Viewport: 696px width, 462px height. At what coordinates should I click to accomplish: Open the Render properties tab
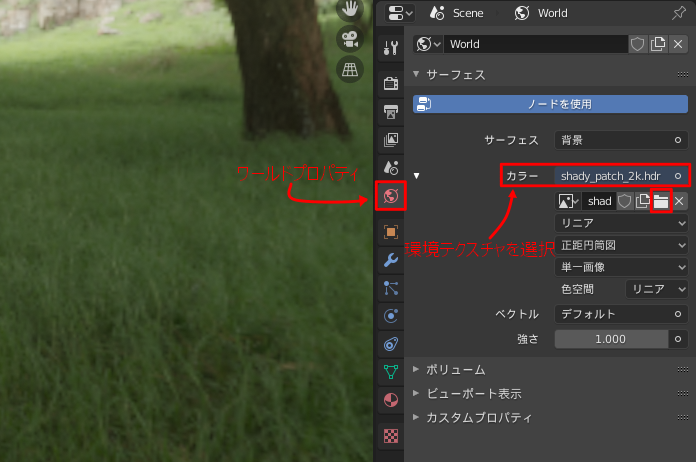(x=391, y=83)
